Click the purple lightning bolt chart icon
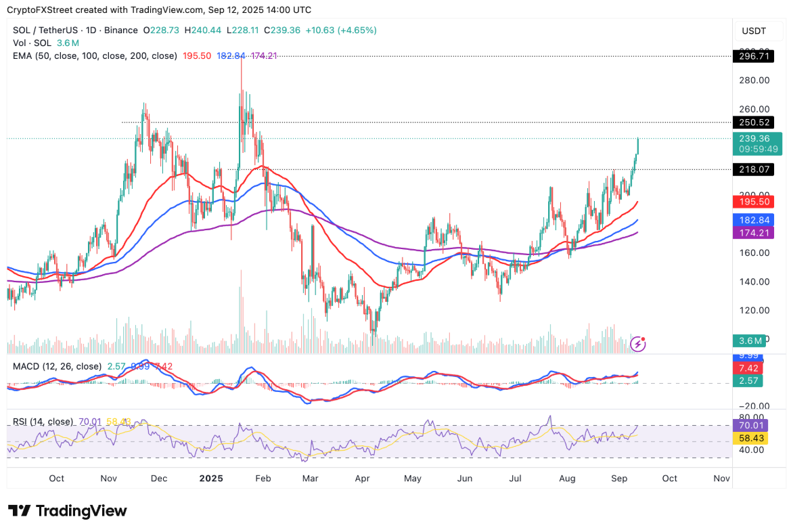 [x=637, y=344]
